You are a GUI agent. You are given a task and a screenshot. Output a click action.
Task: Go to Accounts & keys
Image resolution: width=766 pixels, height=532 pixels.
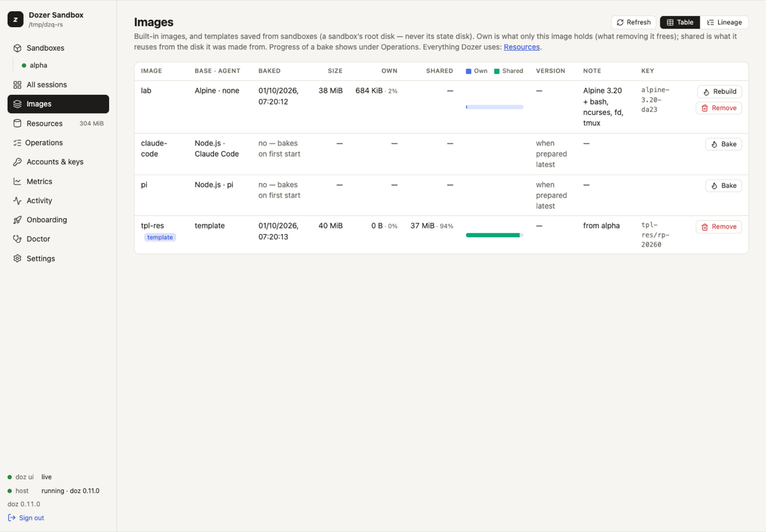click(58, 162)
